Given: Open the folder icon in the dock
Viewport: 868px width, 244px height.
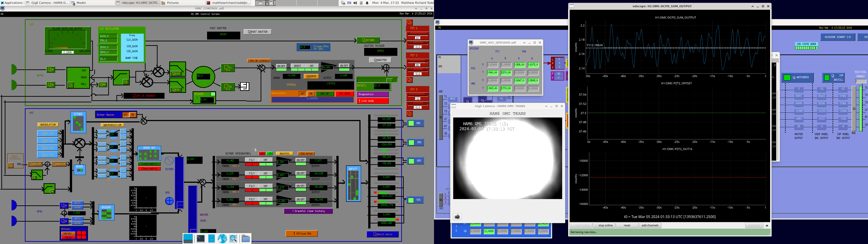Looking at the screenshot, I should point(246,239).
